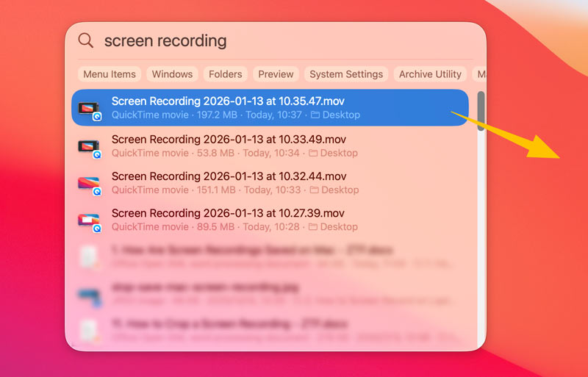Click the 10.33.49.mov QuickTime file thumbnail
The height and width of the screenshot is (377, 588).
(x=89, y=148)
